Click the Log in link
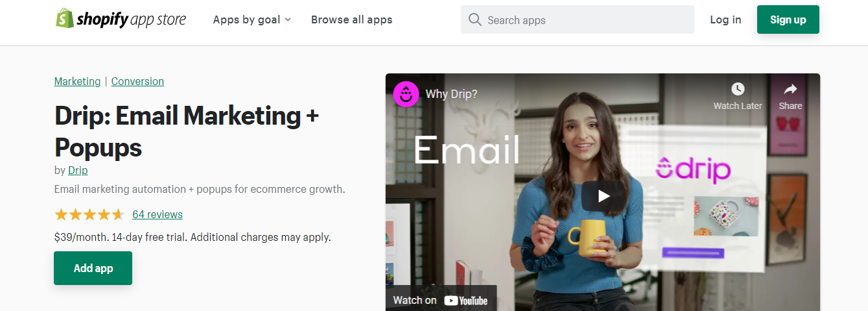The image size is (868, 311). [725, 19]
